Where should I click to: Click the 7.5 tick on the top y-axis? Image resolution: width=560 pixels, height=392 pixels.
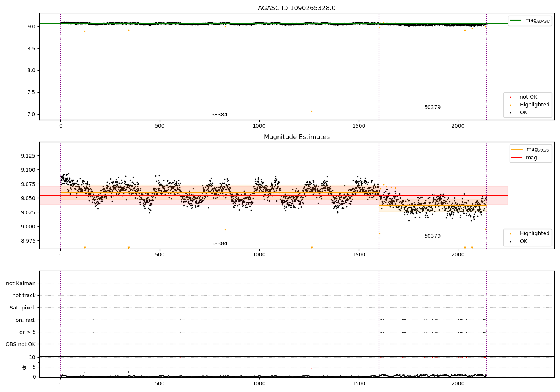[31, 93]
